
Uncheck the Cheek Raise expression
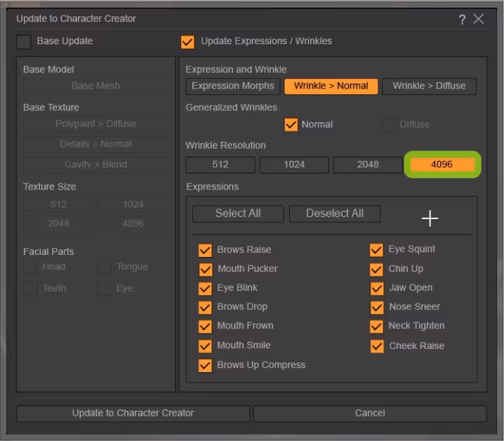point(377,346)
